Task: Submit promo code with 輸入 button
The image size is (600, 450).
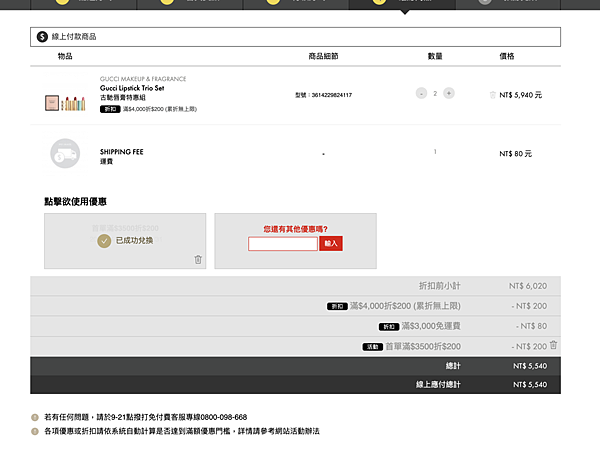Action: pos(331,243)
